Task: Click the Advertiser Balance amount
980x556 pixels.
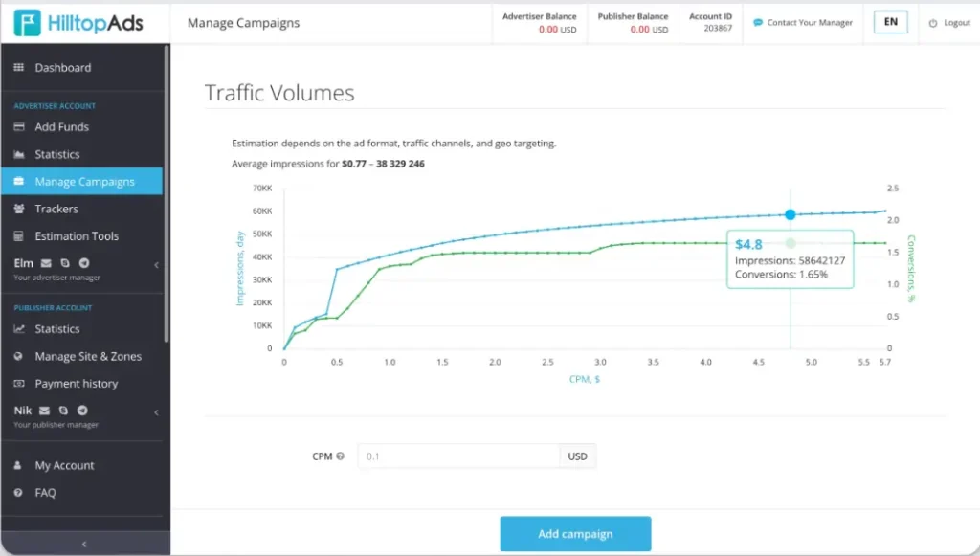Action: point(558,30)
